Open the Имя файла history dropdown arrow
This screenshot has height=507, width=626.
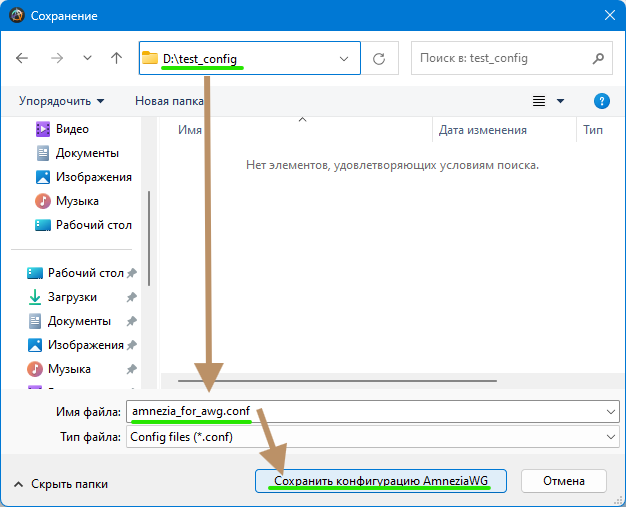tap(611, 411)
